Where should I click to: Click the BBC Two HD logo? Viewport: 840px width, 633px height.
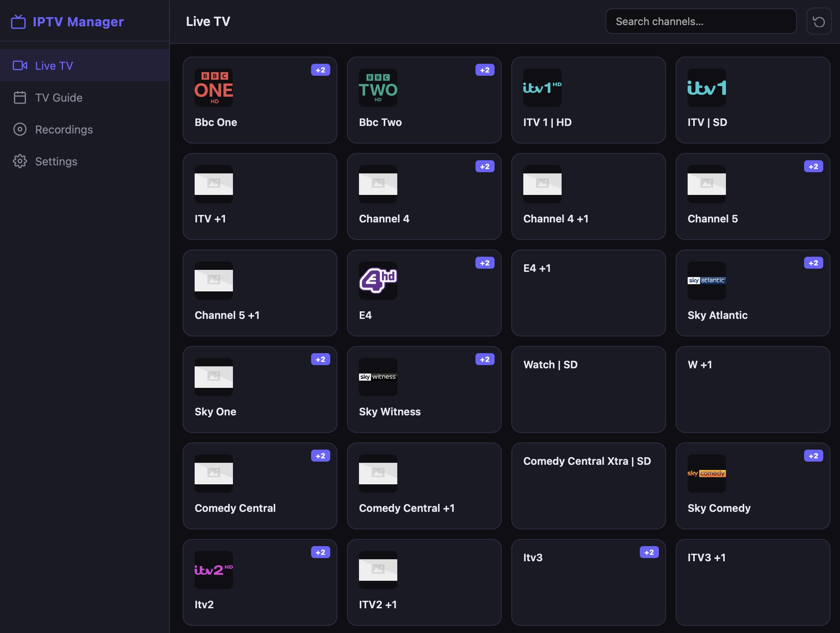[378, 88]
